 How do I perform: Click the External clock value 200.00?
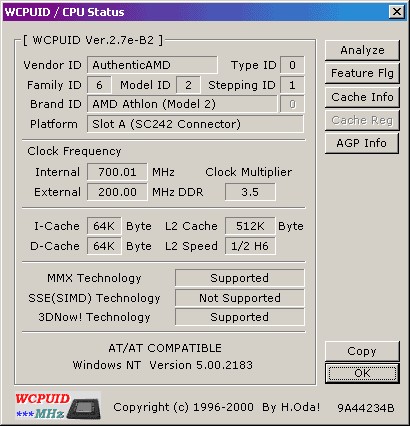tap(117, 192)
